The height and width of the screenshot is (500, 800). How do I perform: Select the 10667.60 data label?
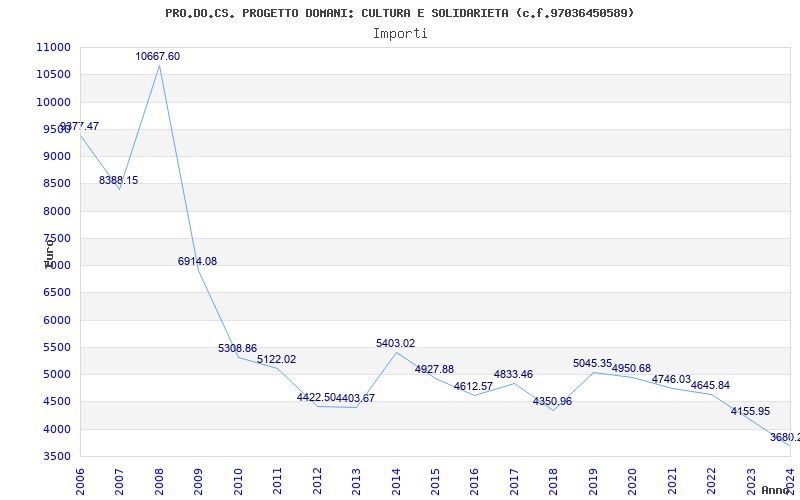pyautogui.click(x=158, y=57)
